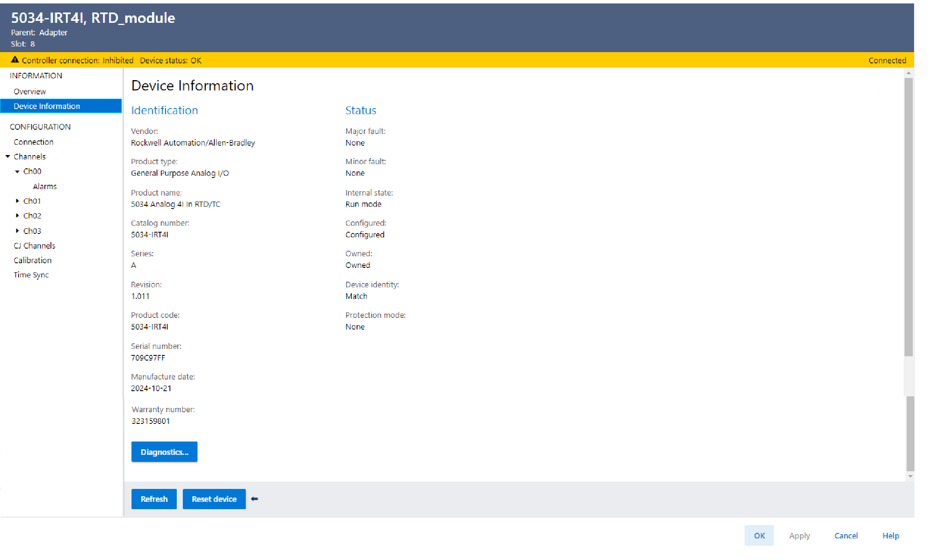Expand the Ch03 channel node
This screenshot has height=560, width=933.
(x=17, y=231)
